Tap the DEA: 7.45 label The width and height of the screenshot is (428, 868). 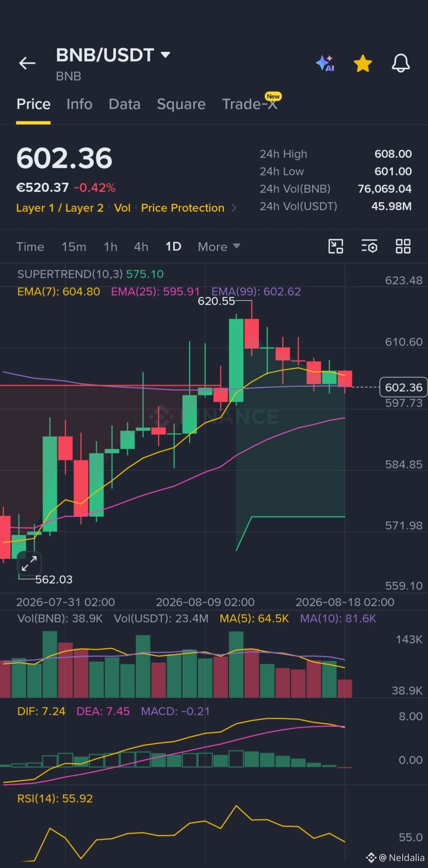tap(103, 711)
